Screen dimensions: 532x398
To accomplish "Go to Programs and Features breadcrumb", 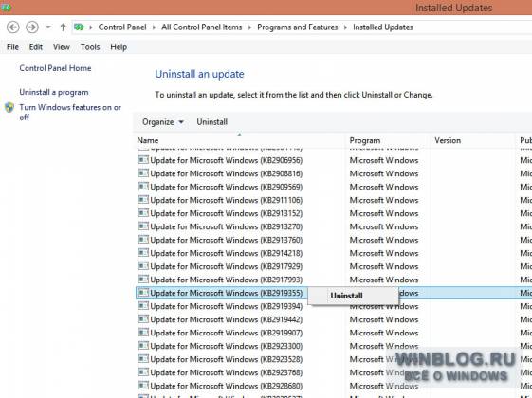I will [x=297, y=27].
